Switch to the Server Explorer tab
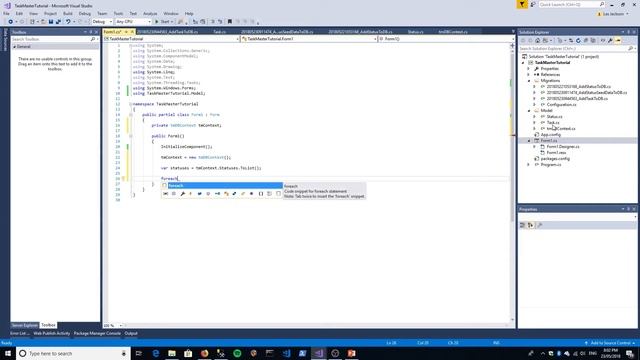 click(24, 325)
